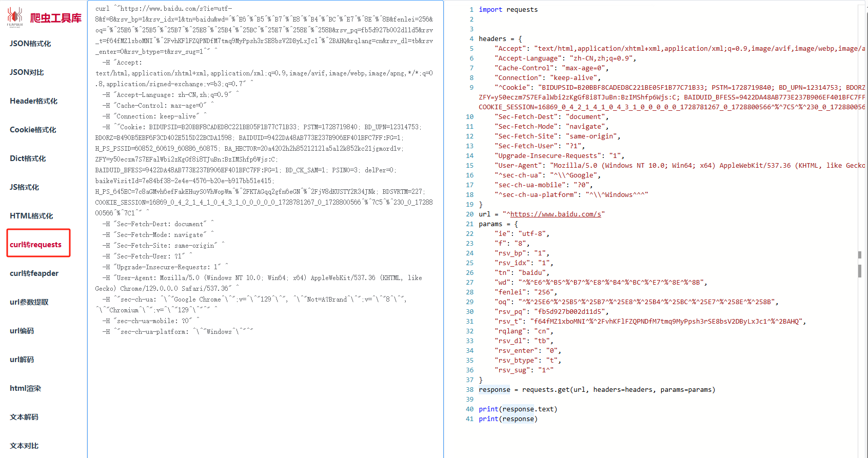Click the "User-Agent" header line in code

click(680, 166)
